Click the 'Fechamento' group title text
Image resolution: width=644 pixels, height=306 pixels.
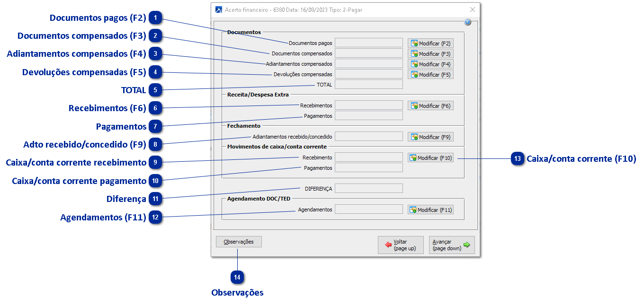[244, 126]
